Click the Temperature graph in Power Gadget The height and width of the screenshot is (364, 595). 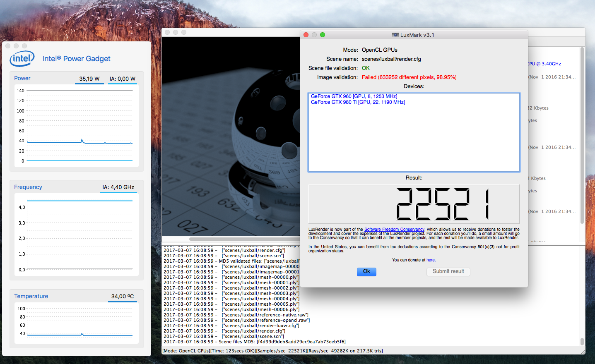(79, 322)
